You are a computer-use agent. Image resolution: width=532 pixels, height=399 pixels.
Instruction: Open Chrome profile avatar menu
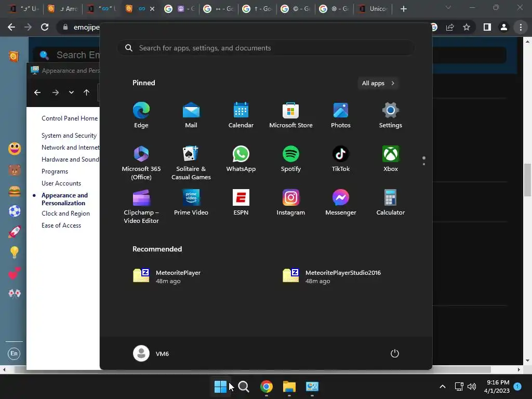(x=504, y=27)
